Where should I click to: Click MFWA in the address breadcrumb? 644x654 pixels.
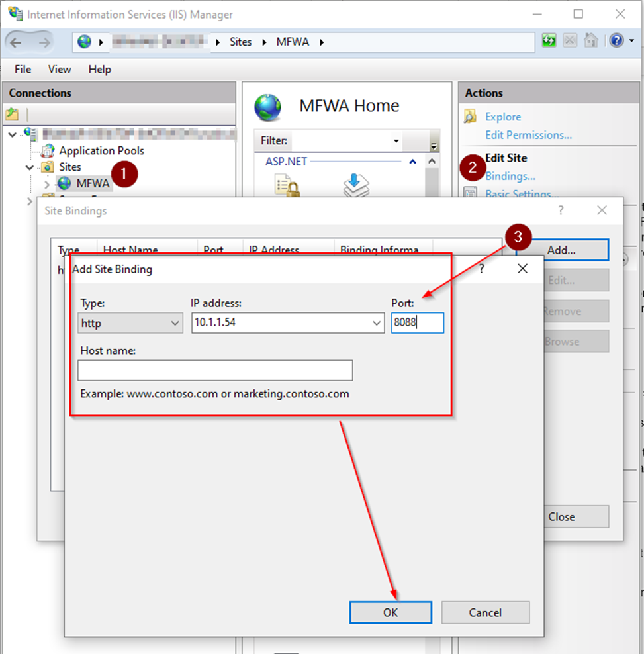(x=293, y=42)
